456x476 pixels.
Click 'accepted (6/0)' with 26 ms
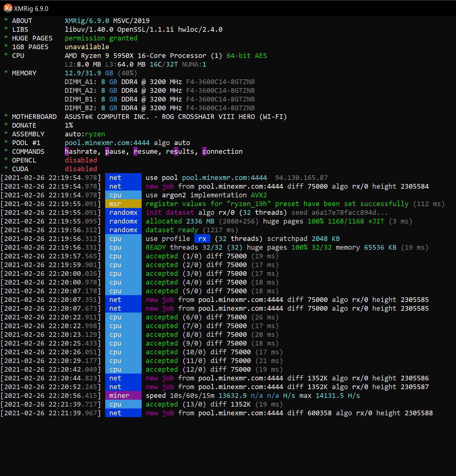(212, 317)
